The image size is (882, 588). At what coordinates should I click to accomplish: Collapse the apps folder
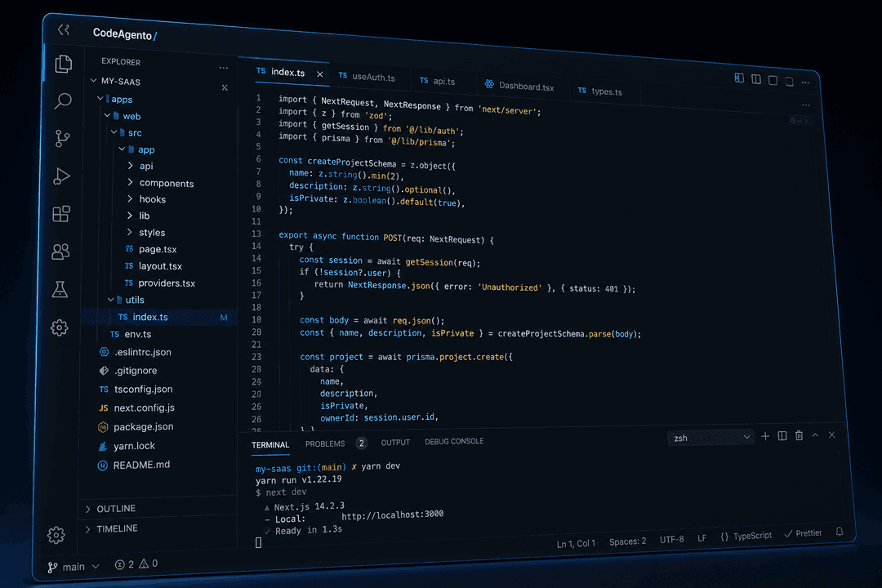coord(100,99)
